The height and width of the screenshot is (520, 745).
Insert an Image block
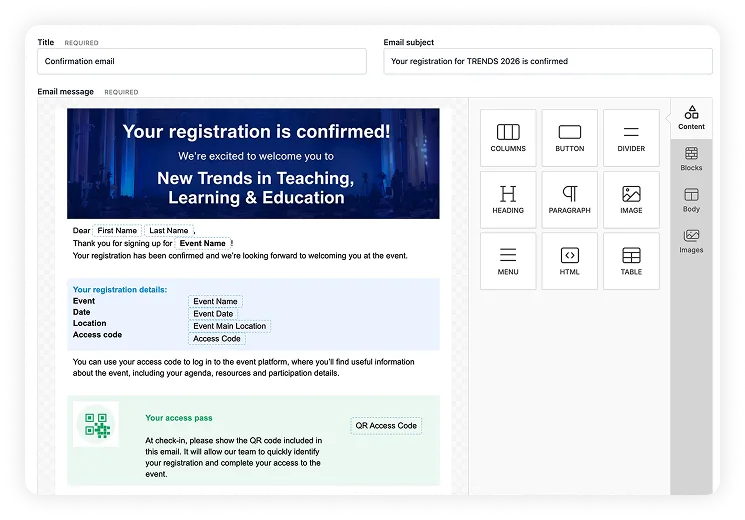631,200
